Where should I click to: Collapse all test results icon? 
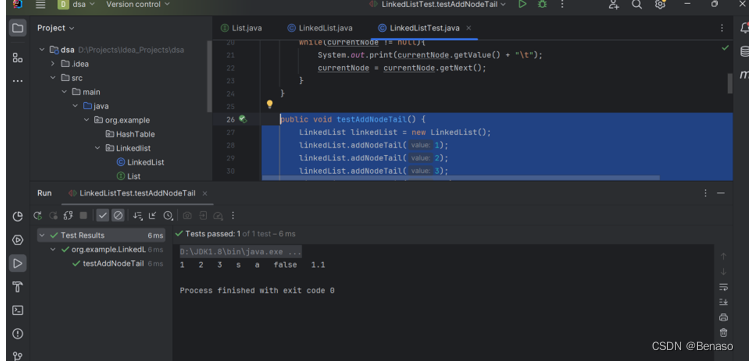click(x=152, y=216)
